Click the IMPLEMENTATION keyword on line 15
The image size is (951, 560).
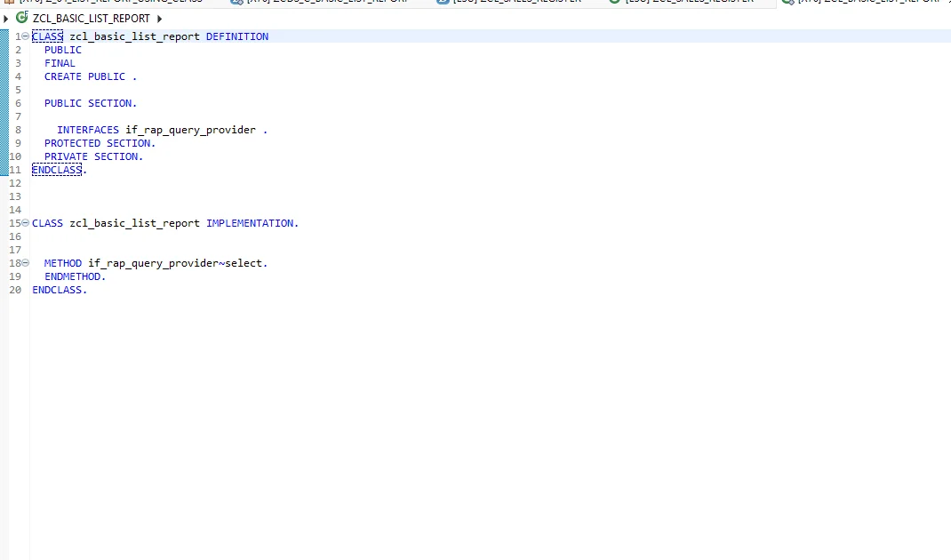tap(250, 223)
